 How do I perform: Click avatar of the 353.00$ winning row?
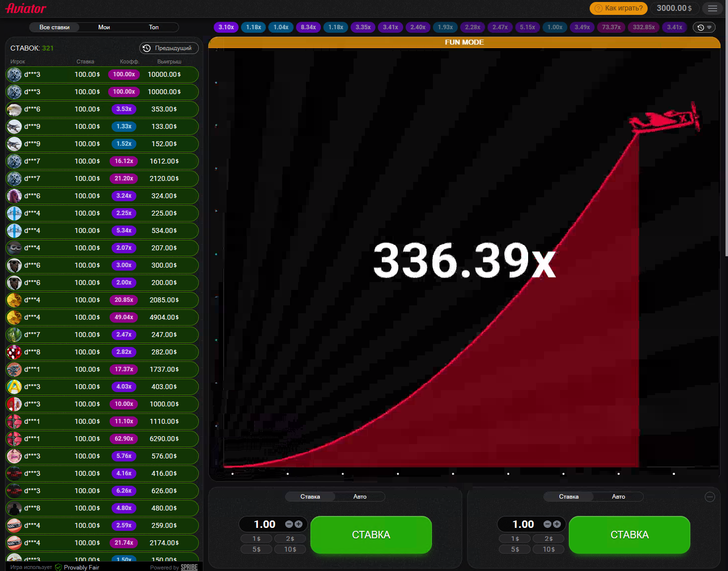(14, 109)
